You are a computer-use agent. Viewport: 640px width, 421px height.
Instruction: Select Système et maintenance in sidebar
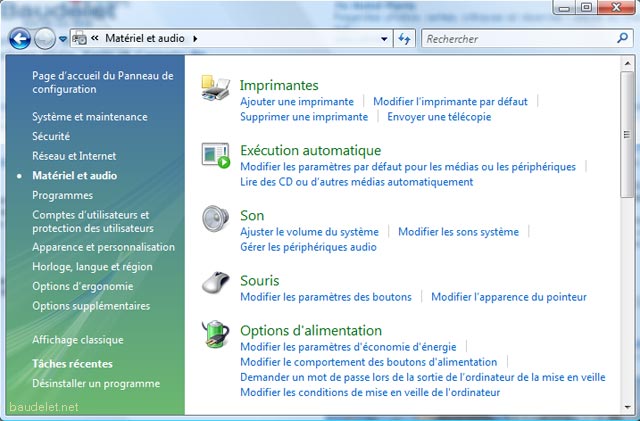click(x=90, y=117)
